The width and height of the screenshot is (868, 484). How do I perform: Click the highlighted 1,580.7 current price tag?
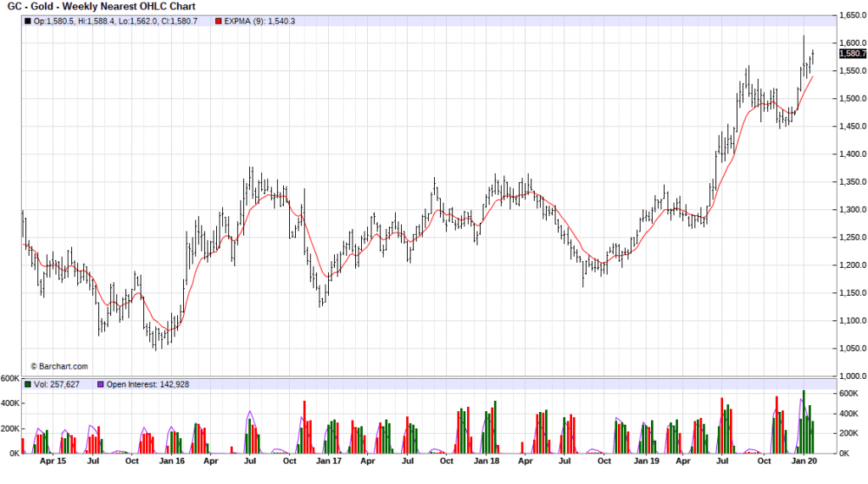(x=852, y=53)
